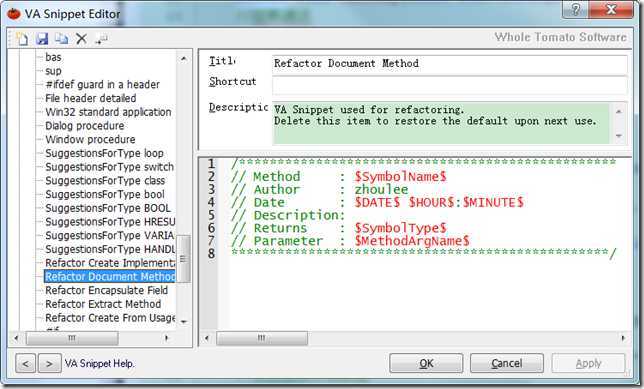Select 'SuggestionsForType switch' snippet

(x=109, y=167)
